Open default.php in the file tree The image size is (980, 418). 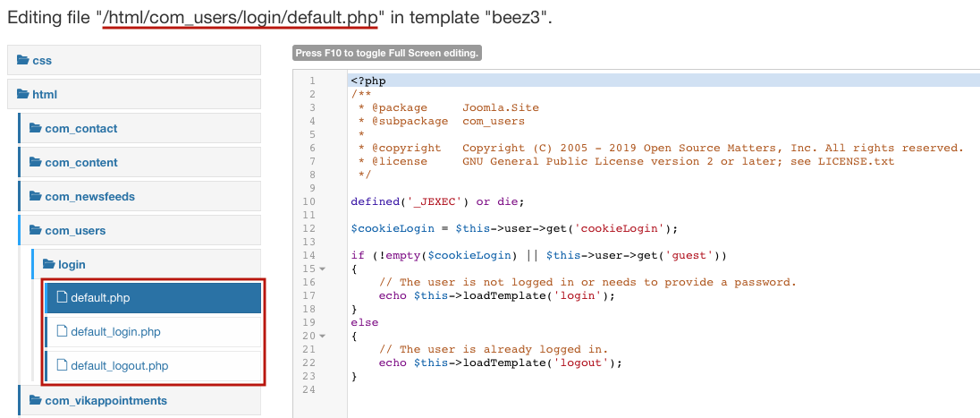click(x=153, y=298)
